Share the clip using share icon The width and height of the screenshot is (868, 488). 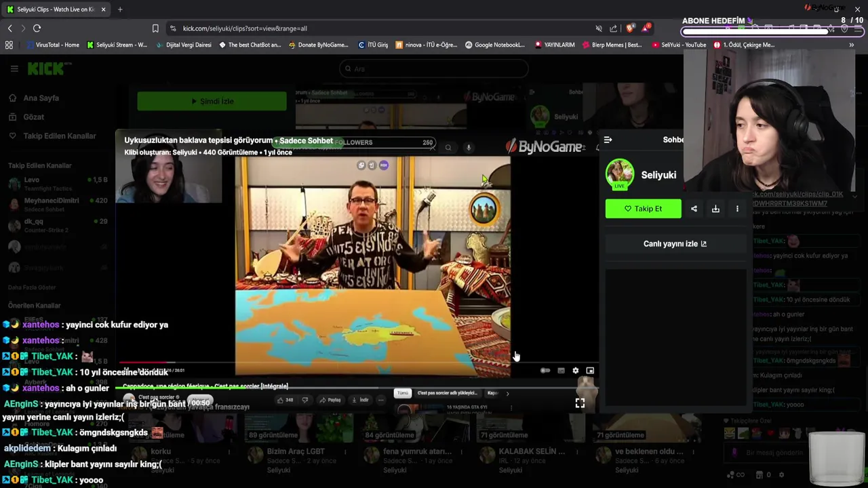point(694,209)
